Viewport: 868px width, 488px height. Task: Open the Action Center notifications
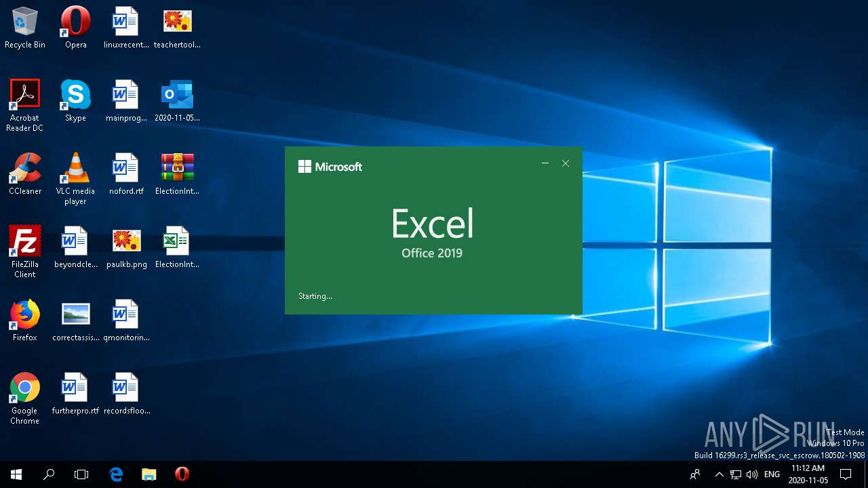pyautogui.click(x=846, y=474)
